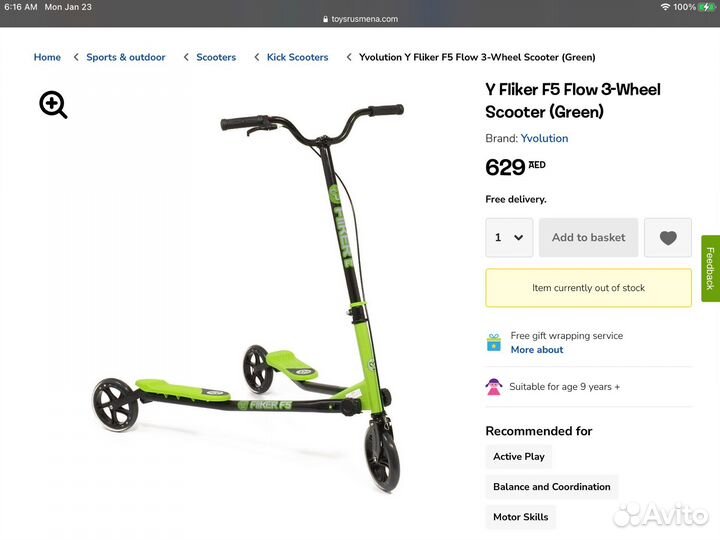Tap the battery indicator in the status bar

point(706,7)
